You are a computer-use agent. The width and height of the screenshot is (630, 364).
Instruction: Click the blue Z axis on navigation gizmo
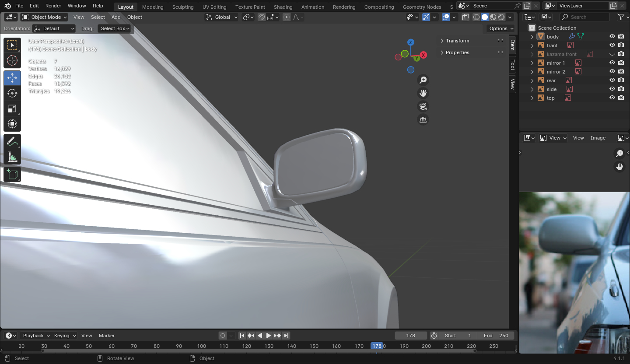tap(410, 42)
